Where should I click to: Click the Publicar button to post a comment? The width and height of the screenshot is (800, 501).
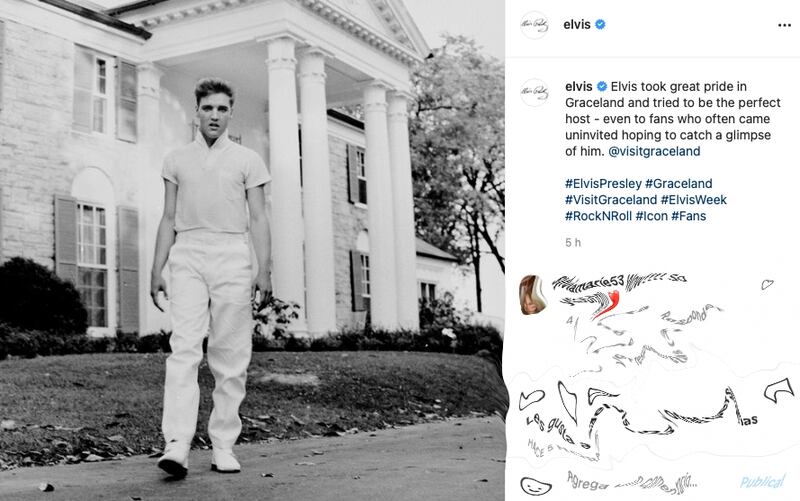(763, 482)
